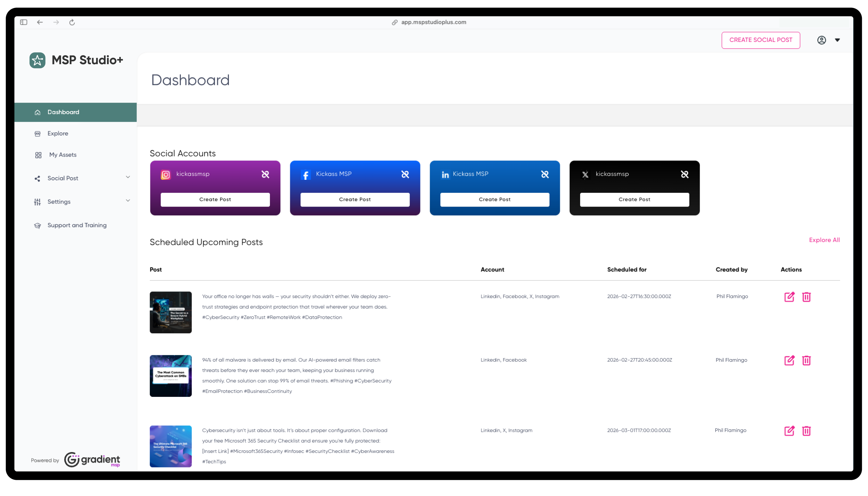Click the Support and Training graduation cap icon
868x496 pixels.
coord(38,225)
